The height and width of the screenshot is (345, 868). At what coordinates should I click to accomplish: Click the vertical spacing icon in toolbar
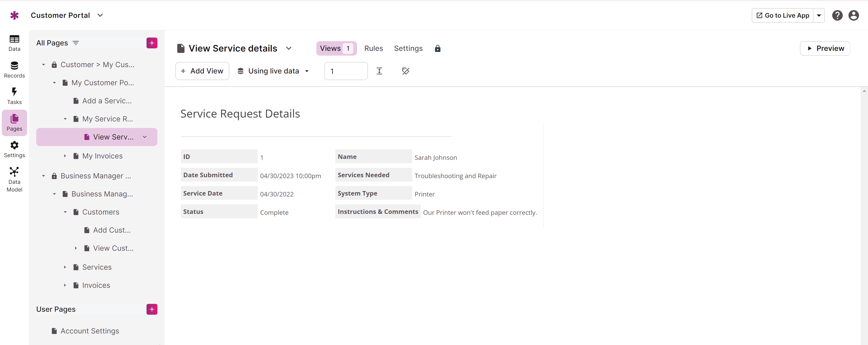(x=379, y=71)
